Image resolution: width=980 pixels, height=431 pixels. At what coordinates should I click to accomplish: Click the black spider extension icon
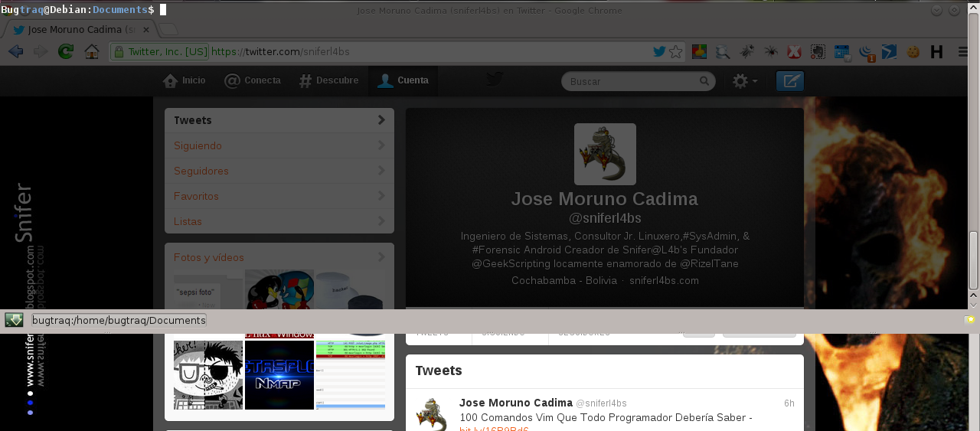[x=771, y=51]
